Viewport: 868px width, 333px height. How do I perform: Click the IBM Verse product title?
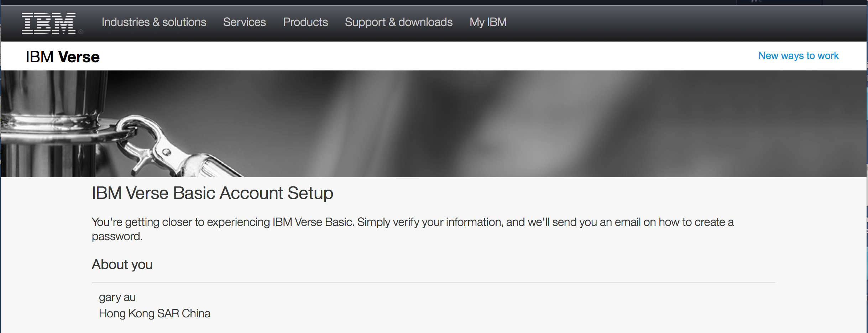tap(63, 57)
